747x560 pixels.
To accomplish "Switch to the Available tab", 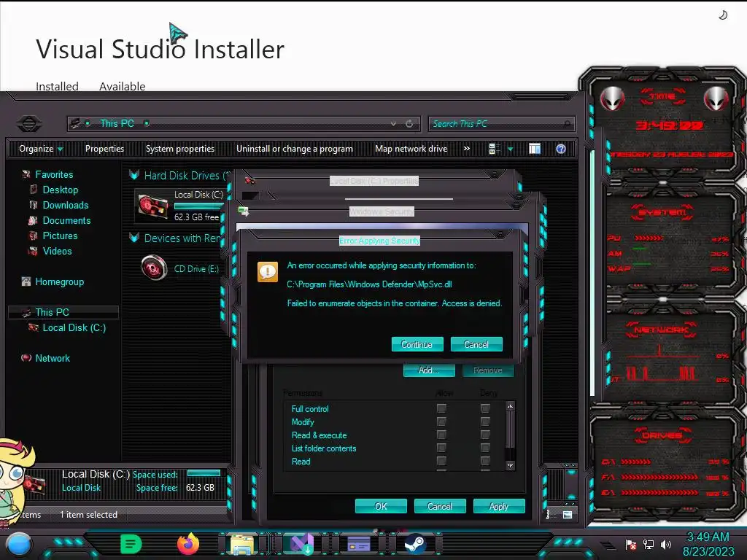I will (x=123, y=86).
